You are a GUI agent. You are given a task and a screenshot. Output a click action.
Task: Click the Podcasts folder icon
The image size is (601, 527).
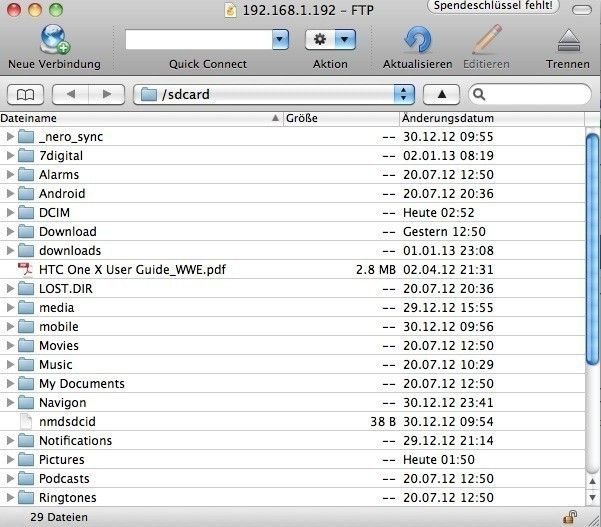[26, 478]
